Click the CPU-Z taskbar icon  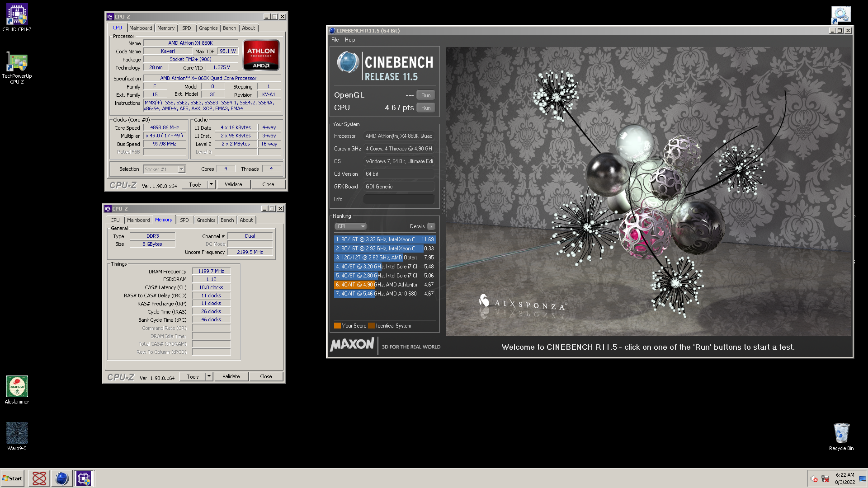click(84, 478)
